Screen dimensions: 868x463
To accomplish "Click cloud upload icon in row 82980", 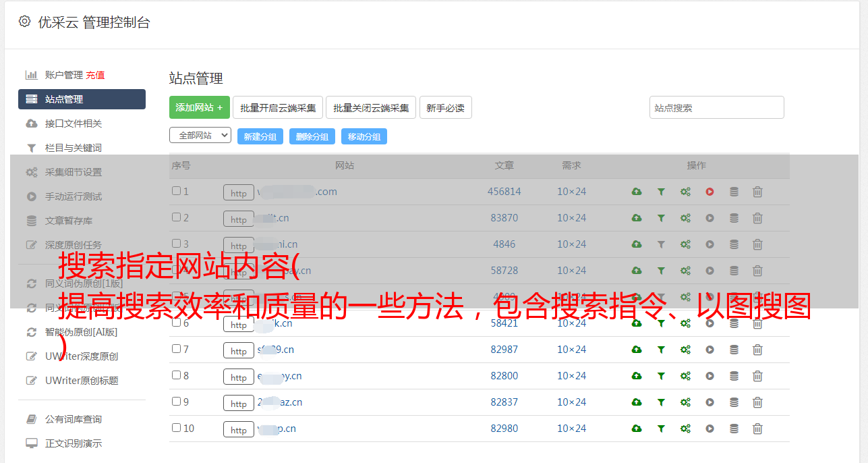I will 637,429.
